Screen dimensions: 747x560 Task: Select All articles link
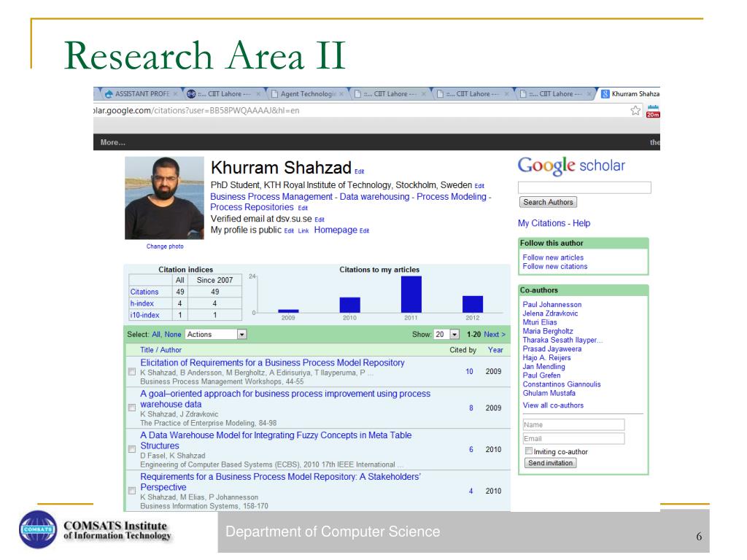(x=156, y=334)
